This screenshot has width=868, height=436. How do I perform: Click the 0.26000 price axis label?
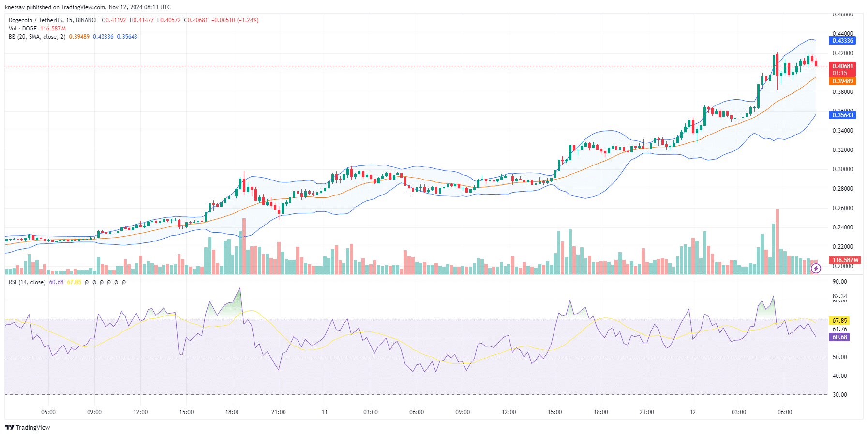click(x=842, y=208)
